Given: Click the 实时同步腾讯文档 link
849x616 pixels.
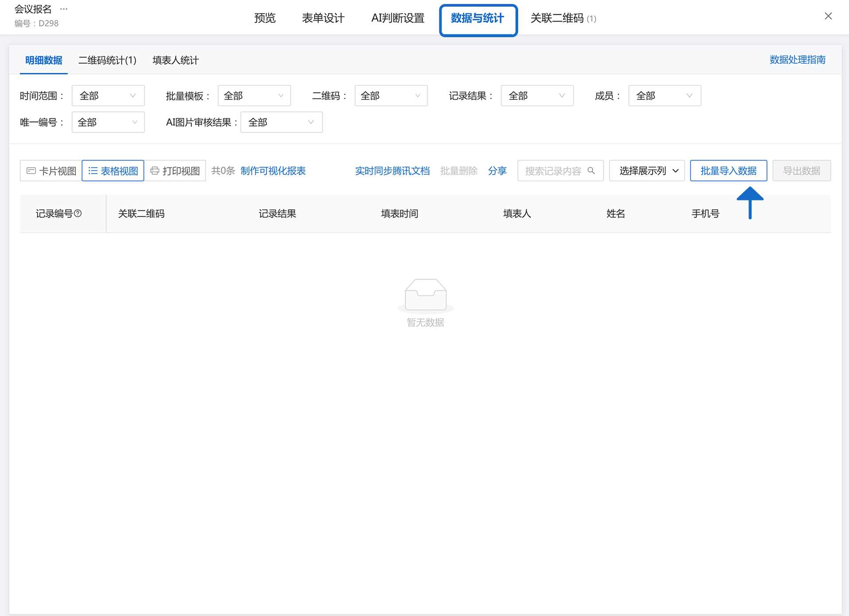Looking at the screenshot, I should tap(392, 171).
